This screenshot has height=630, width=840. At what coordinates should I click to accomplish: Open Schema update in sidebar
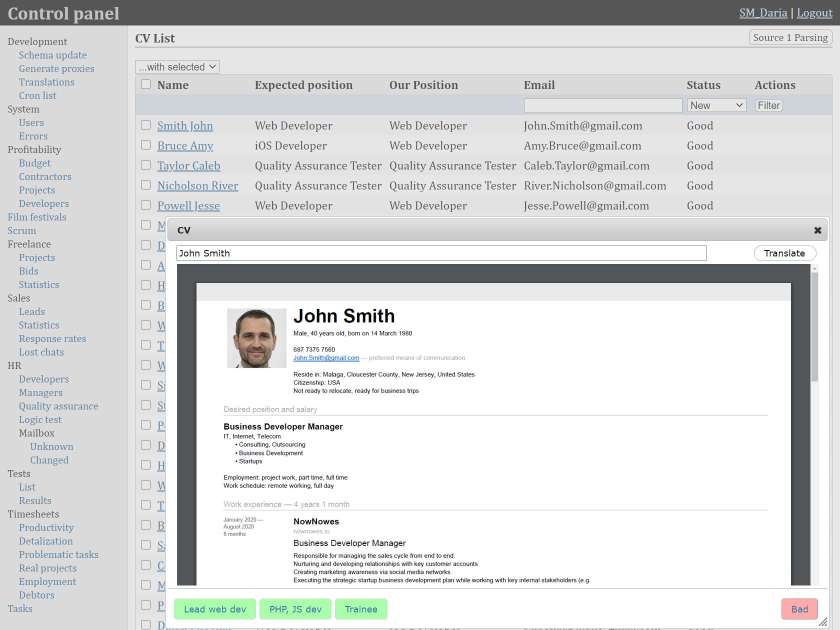point(52,55)
